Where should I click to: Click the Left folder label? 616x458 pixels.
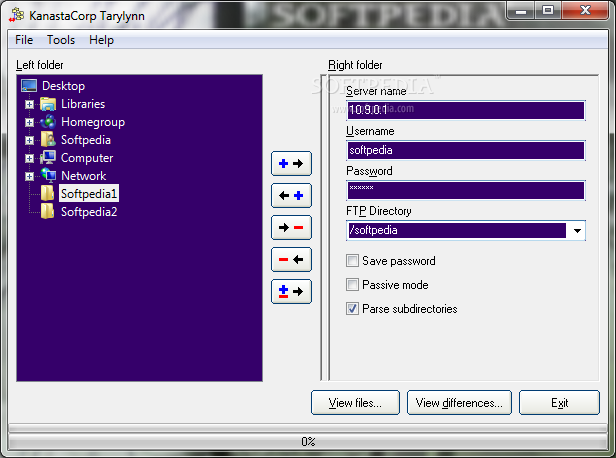tap(40, 65)
